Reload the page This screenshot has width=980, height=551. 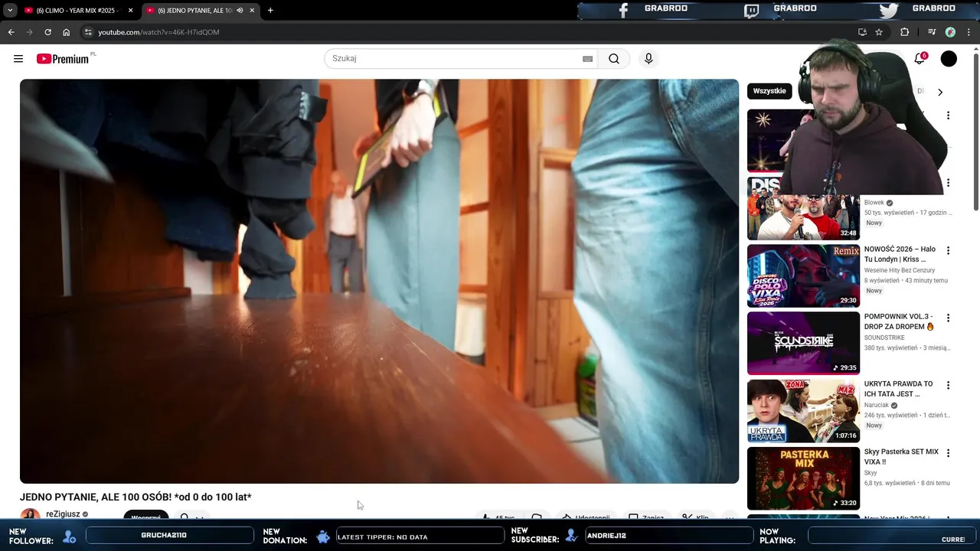pos(47,32)
